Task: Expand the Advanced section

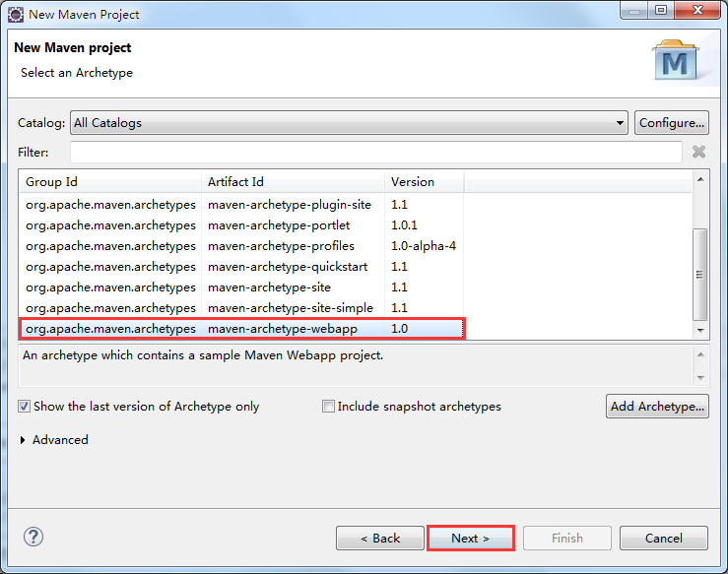Action: click(x=25, y=440)
